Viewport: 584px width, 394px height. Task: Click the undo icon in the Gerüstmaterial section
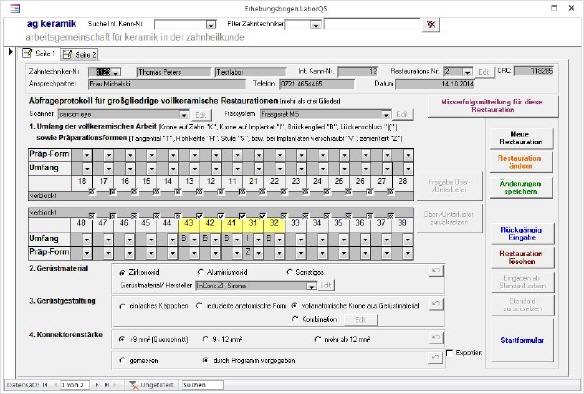[436, 271]
